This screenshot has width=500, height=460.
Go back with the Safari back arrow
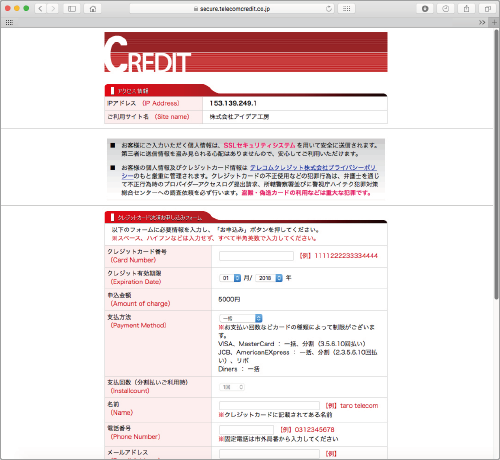41,9
